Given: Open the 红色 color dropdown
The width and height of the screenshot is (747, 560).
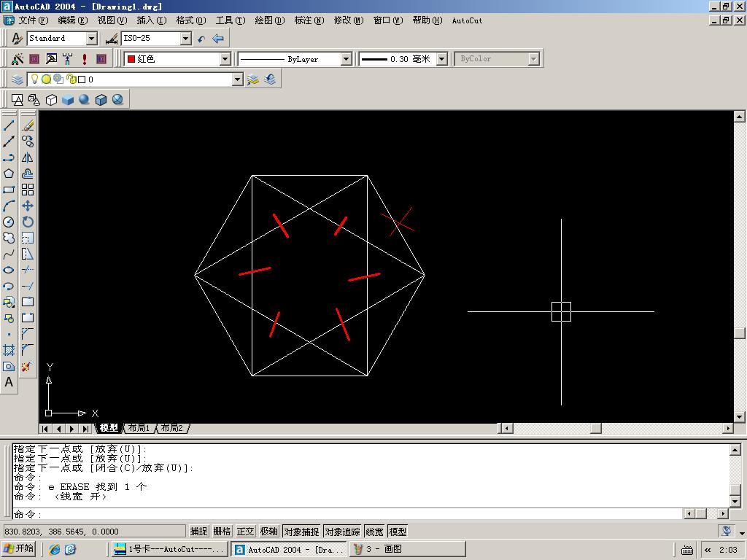Looking at the screenshot, I should [225, 59].
